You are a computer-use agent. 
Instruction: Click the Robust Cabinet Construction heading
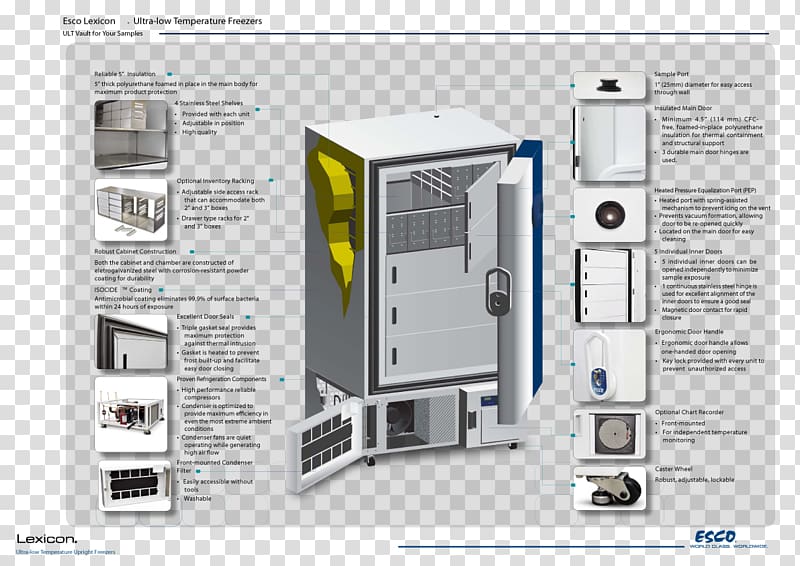pos(135,252)
